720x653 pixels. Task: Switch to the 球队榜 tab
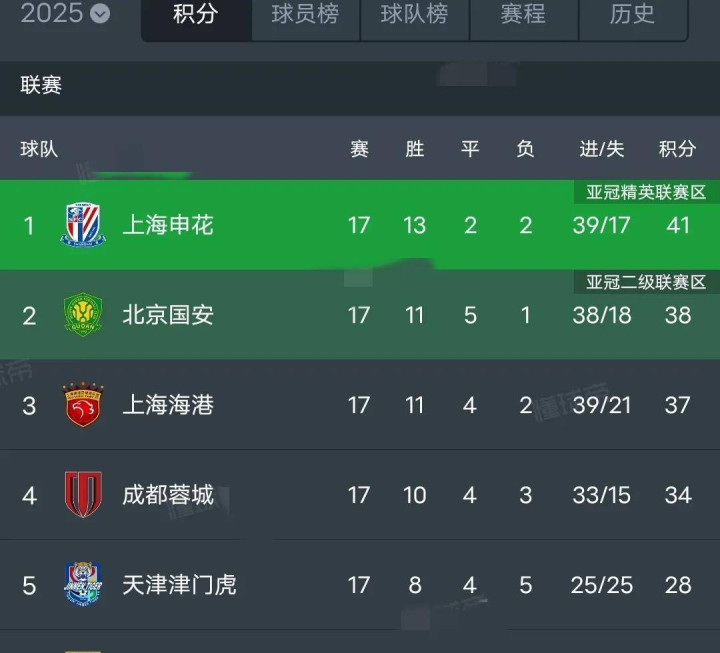pyautogui.click(x=415, y=15)
